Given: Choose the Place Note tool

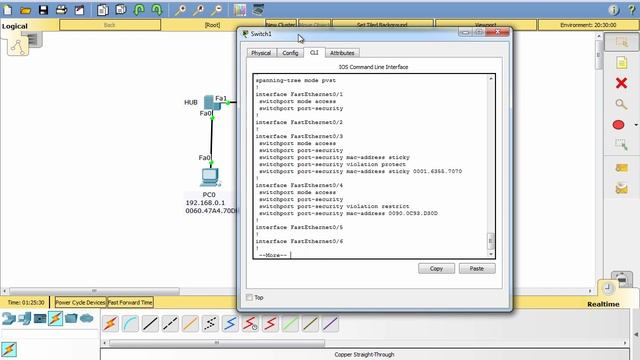Looking at the screenshot, I should (x=621, y=63).
